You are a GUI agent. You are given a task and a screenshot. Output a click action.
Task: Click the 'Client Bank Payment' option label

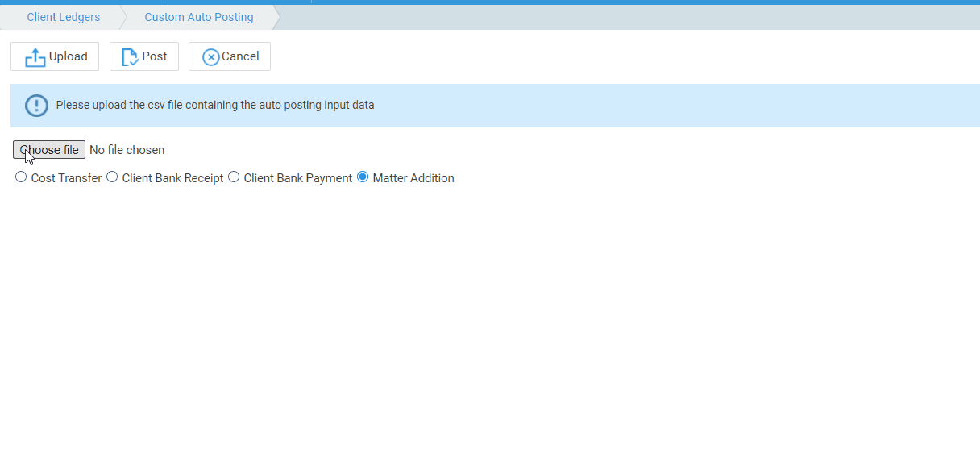[298, 178]
